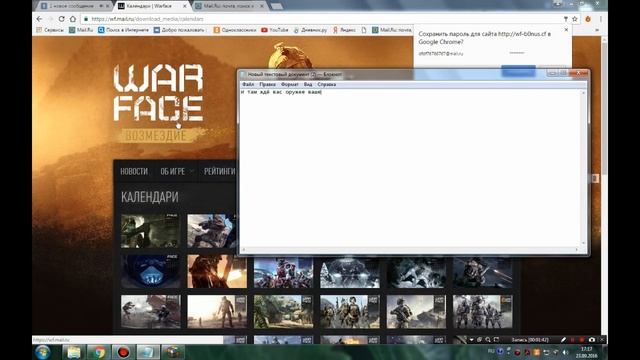Click the pencil draw icon in recorder bar
Screen dimensions: 640x360
pos(563,340)
